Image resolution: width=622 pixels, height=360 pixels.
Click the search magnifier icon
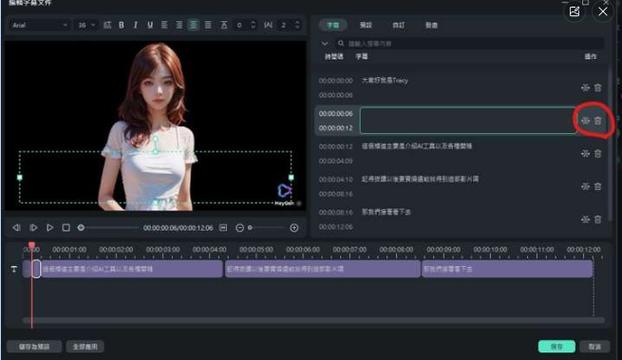coord(341,43)
